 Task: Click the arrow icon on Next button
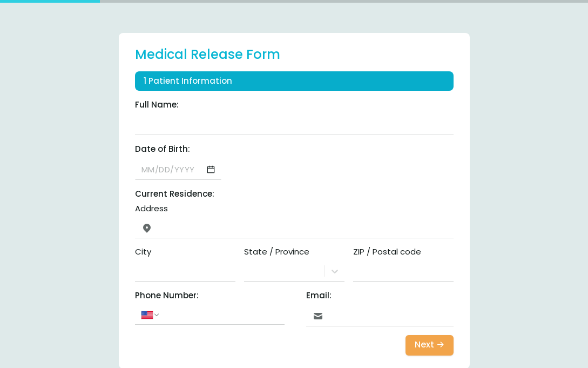click(x=441, y=344)
